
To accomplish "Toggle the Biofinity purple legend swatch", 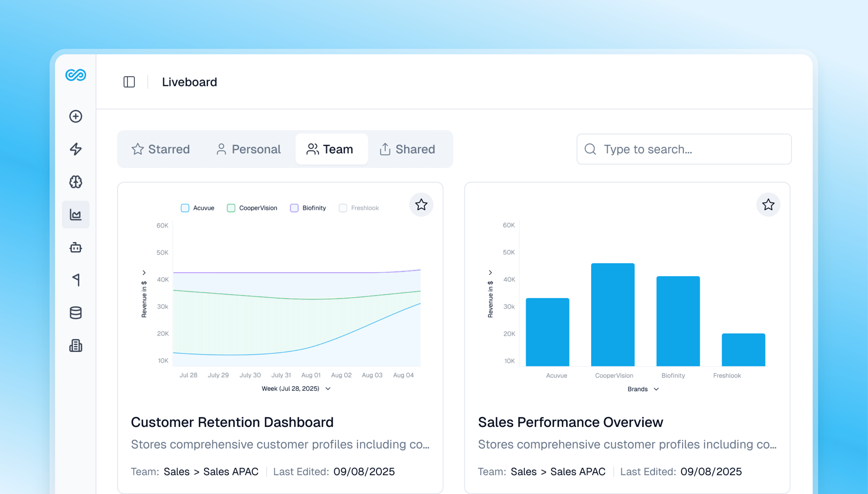I will pos(294,208).
